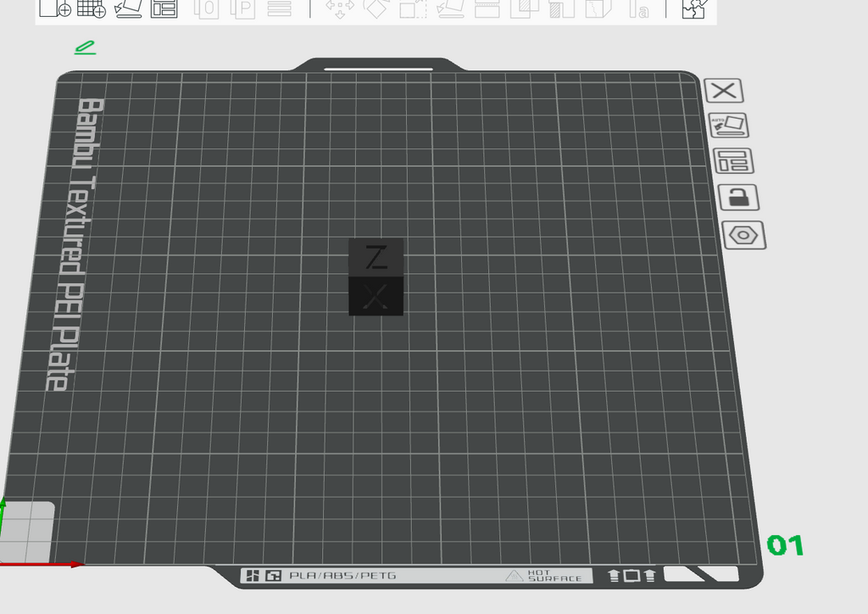Viewport: 868px width, 614px height.
Task: Open the Assembly view puzzle icon
Action: coord(694,8)
